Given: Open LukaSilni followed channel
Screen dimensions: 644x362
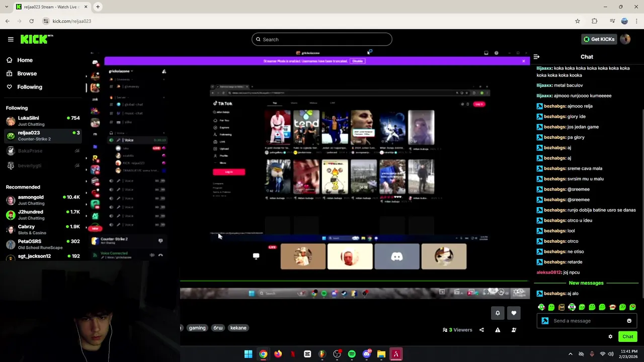Looking at the screenshot, I should (43, 121).
